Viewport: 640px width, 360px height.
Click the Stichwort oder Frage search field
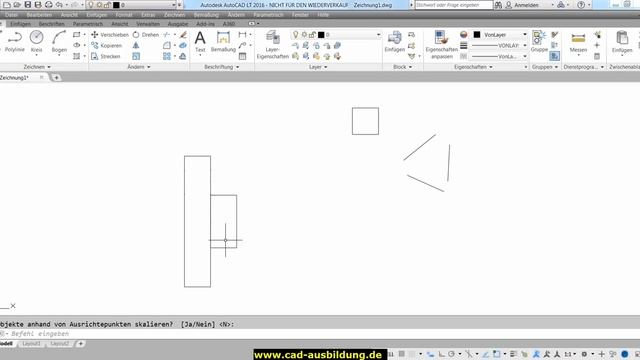click(x=453, y=5)
